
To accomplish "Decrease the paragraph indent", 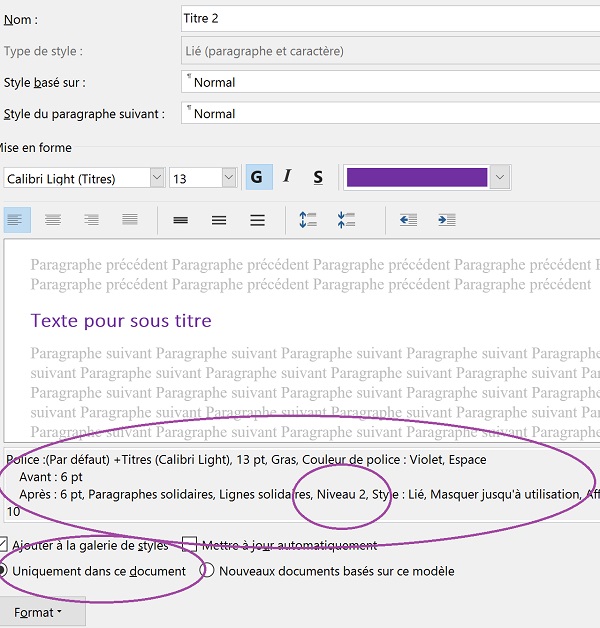I will [409, 220].
